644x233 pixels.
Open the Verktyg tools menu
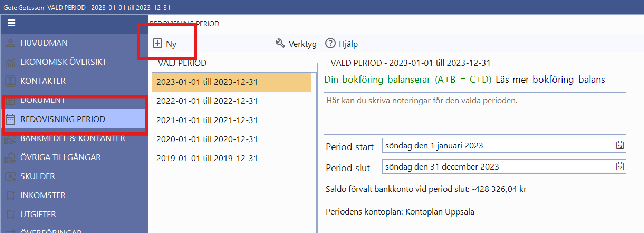(296, 44)
